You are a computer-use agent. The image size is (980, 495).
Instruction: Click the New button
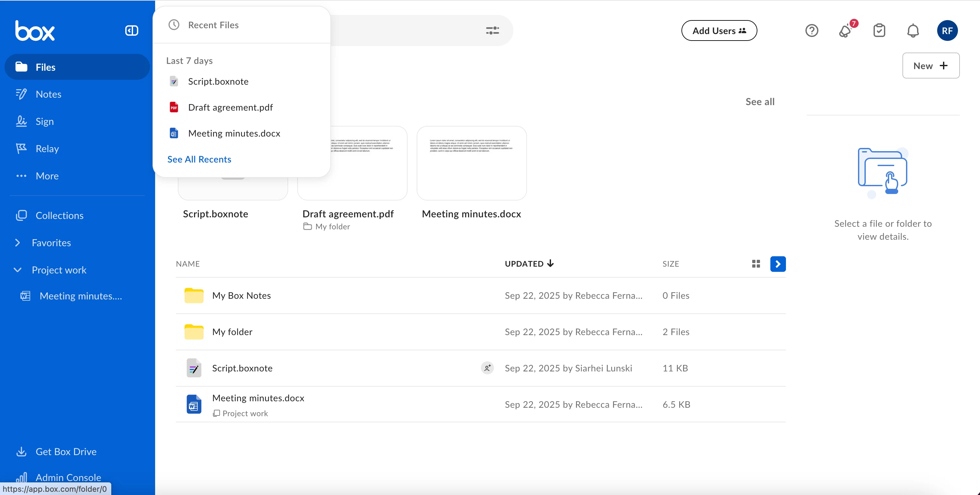coord(931,66)
